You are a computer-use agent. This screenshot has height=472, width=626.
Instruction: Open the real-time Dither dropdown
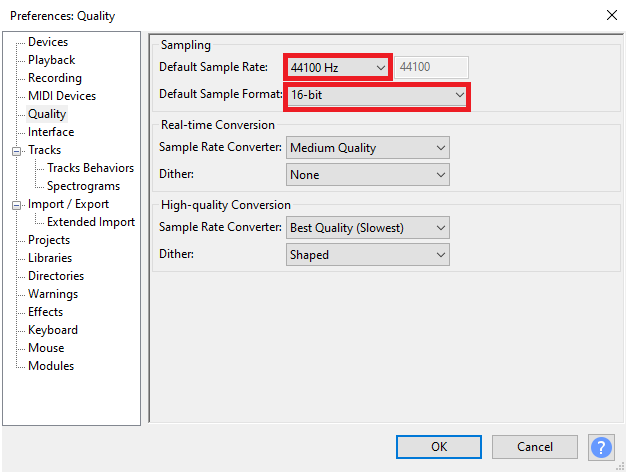pyautogui.click(x=367, y=175)
